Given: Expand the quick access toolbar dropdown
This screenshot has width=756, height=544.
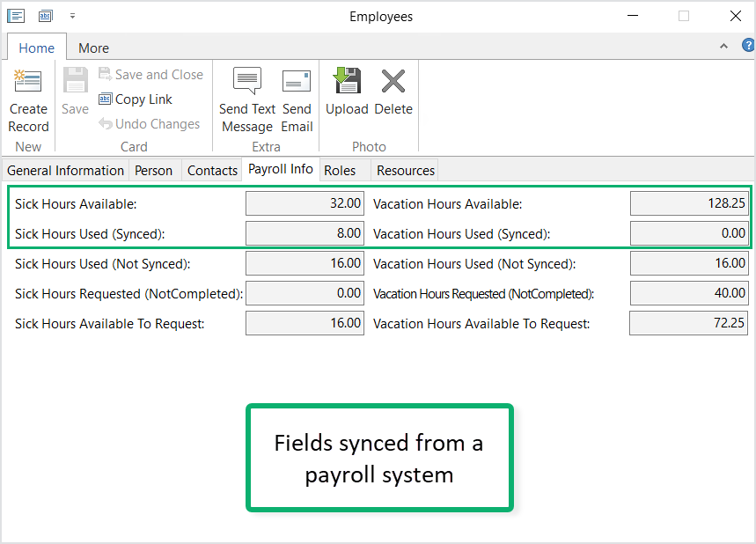Looking at the screenshot, I should (x=72, y=17).
